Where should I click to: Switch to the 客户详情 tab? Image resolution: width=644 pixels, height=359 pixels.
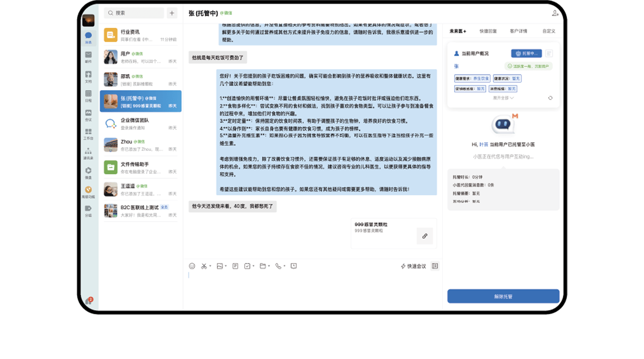(x=518, y=31)
